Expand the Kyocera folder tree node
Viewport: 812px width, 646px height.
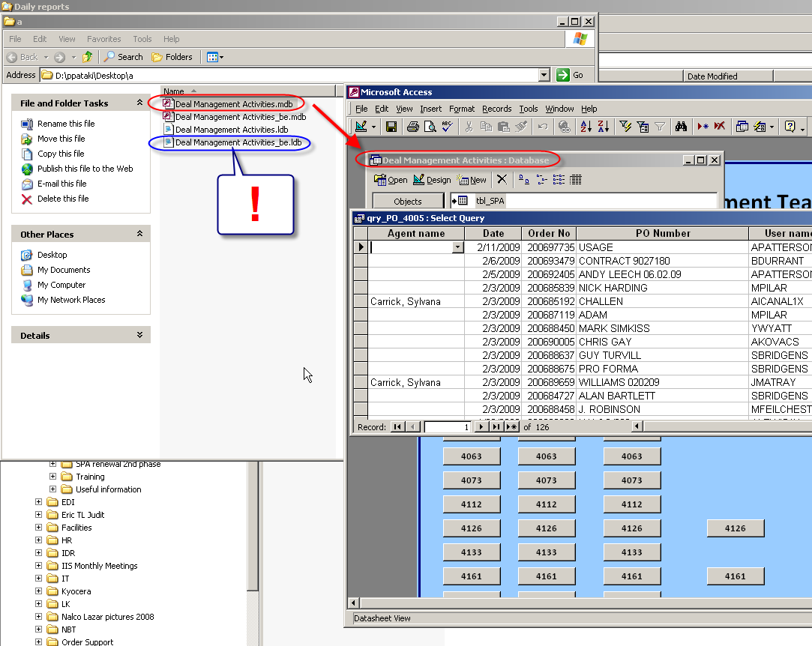click(39, 591)
